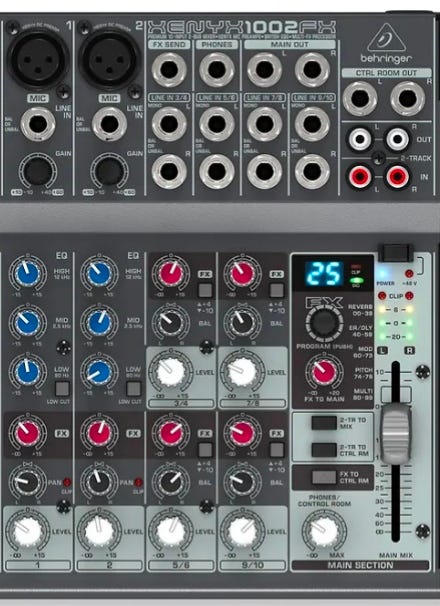The image size is (440, 606).
Task: Click channel 2 LINE IN jack
Action: (x=109, y=124)
